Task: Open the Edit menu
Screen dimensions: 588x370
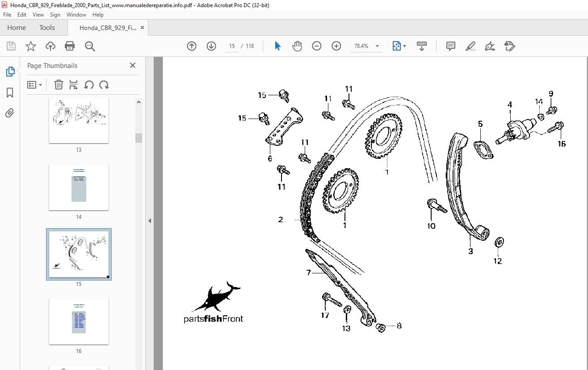Action: (22, 15)
